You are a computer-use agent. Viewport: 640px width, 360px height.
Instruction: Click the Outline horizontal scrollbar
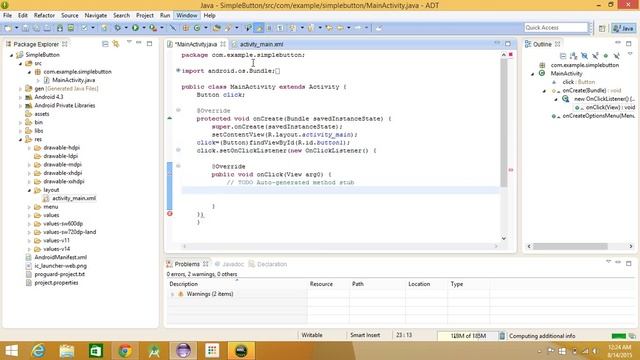pos(570,246)
